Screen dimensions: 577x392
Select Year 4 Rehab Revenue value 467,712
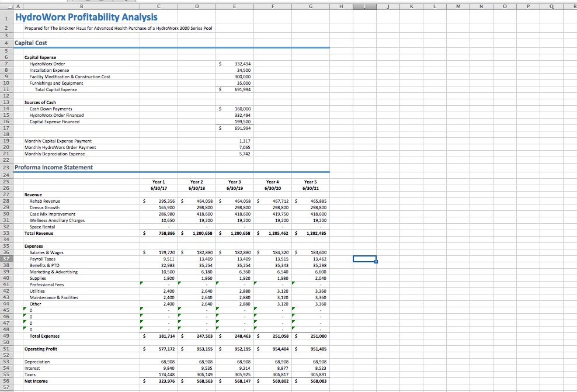pyautogui.click(x=280, y=202)
